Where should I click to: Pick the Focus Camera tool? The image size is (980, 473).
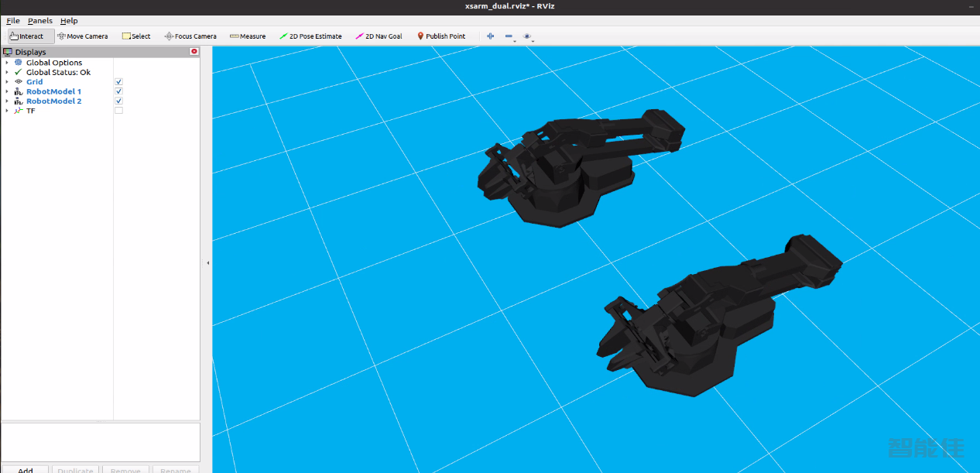(x=190, y=36)
